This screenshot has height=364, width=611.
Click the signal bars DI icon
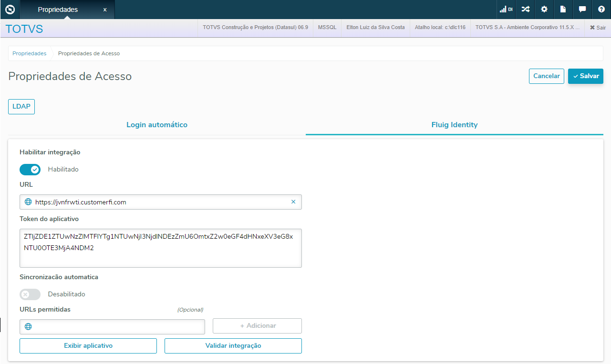506,10
